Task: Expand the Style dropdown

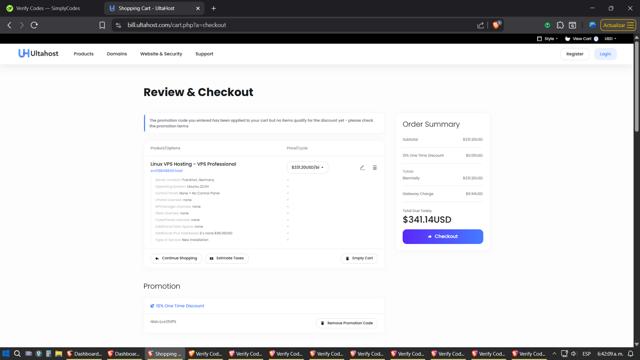Action: [x=547, y=39]
